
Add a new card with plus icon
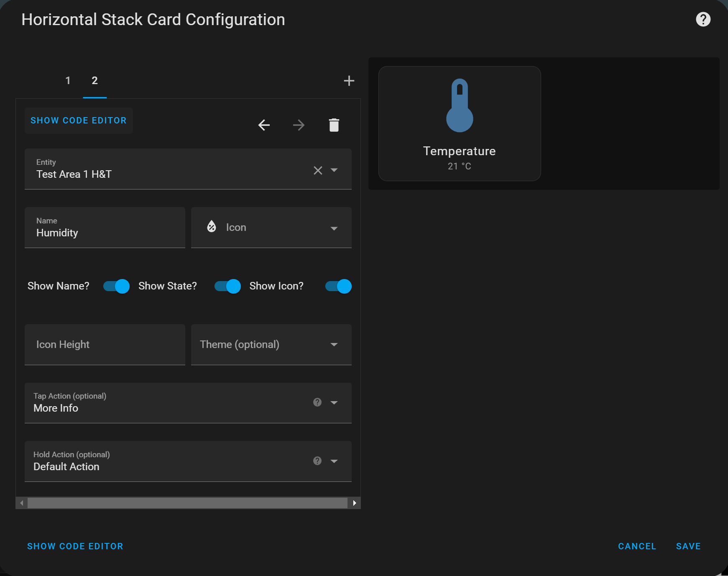(x=349, y=80)
